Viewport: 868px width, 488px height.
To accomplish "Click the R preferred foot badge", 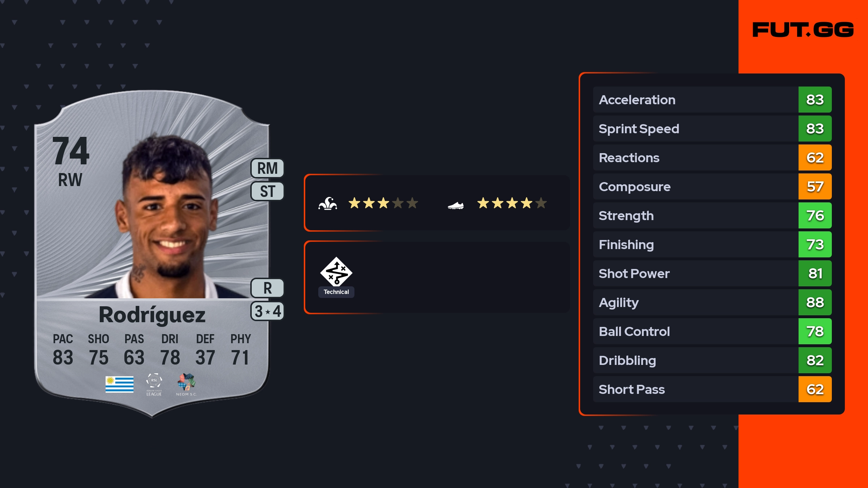I will [267, 288].
